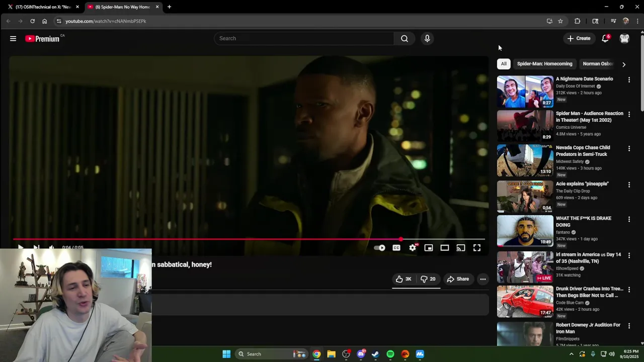Open the Drunk Driver Crashes Into Tree title

(589, 292)
